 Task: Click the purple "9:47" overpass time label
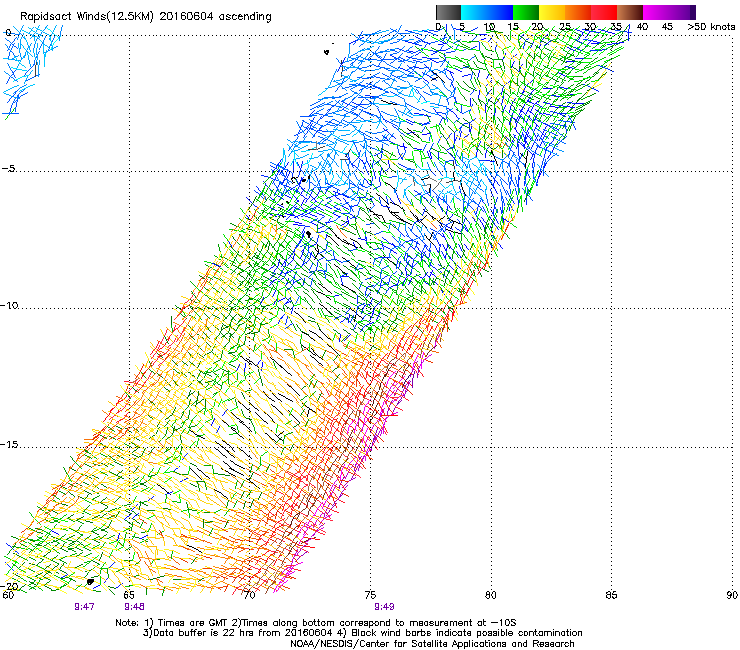click(x=84, y=607)
